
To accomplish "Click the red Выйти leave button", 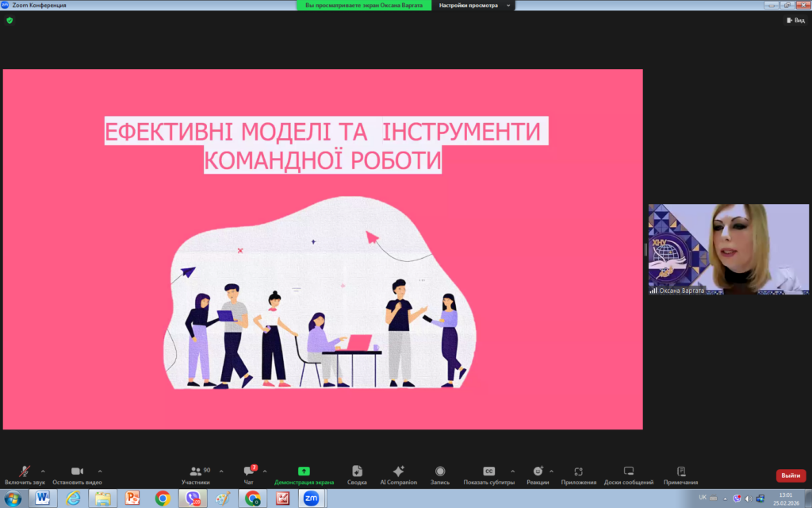I will 791,475.
